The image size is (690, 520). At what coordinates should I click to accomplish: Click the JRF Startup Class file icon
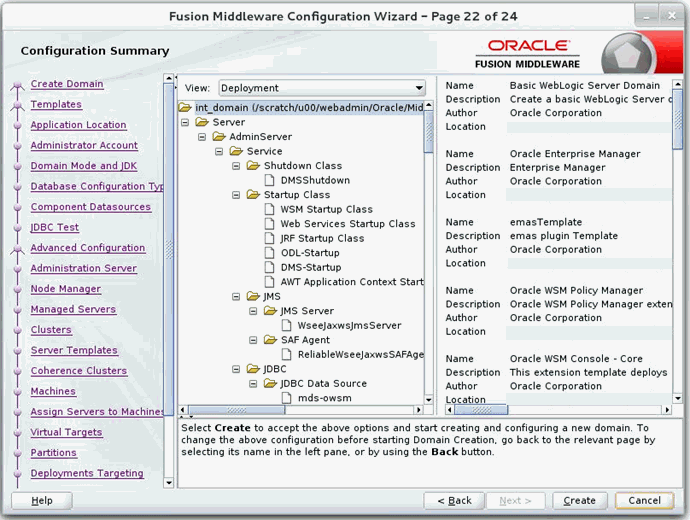point(269,238)
